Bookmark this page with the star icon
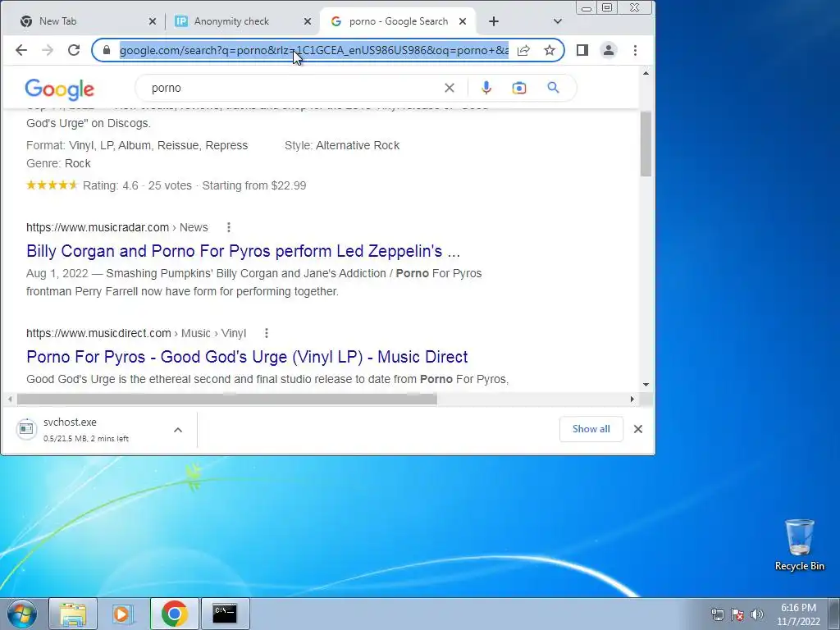840x630 pixels. pyautogui.click(x=549, y=50)
